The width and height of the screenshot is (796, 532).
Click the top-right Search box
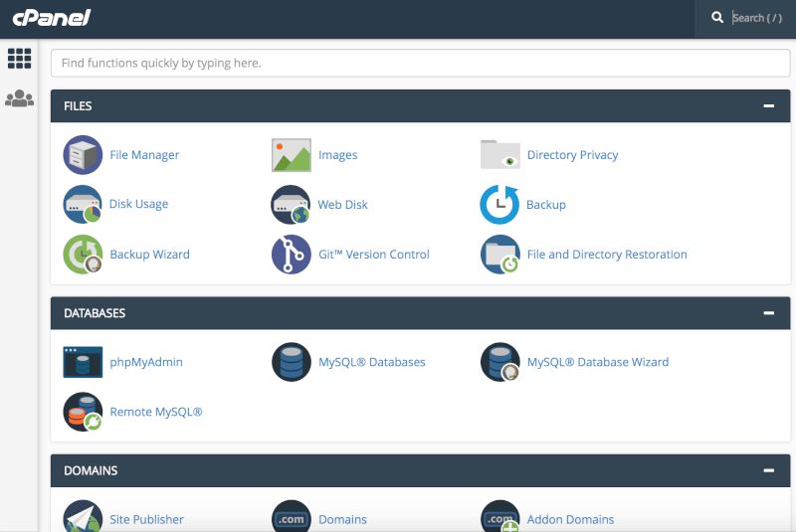click(x=759, y=18)
